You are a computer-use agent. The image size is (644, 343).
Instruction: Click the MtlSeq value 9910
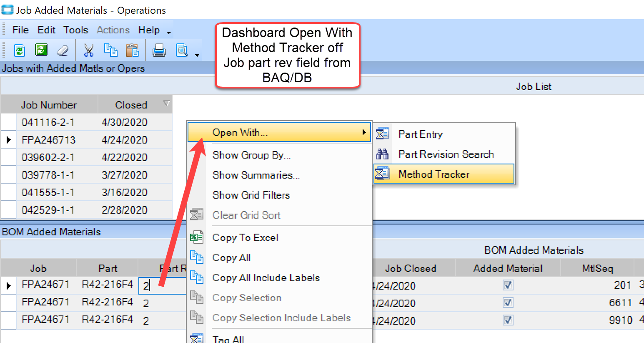pyautogui.click(x=621, y=320)
